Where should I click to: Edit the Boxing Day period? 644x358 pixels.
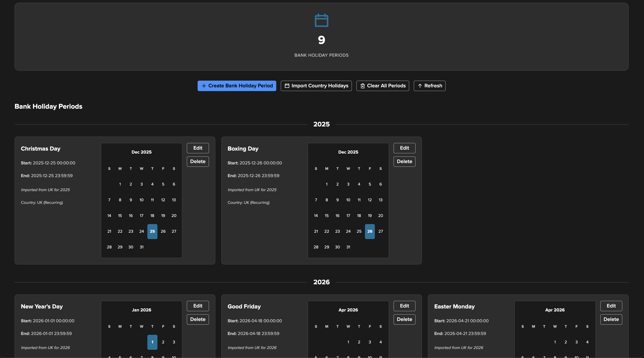(x=404, y=148)
